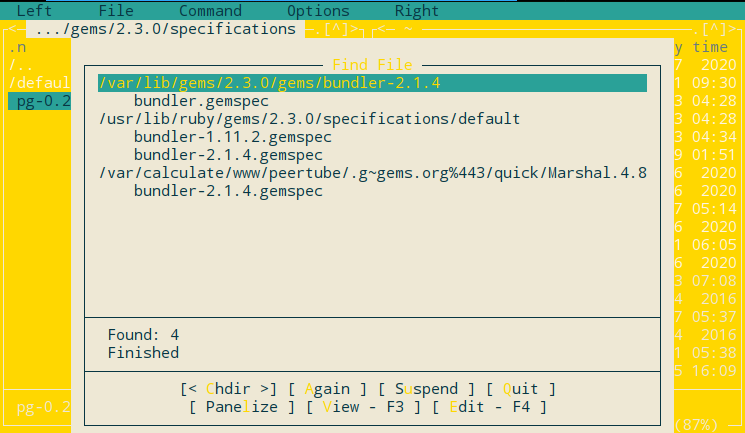This screenshot has height=433, width=745.
Task: Click the Again button
Action: tap(327, 389)
